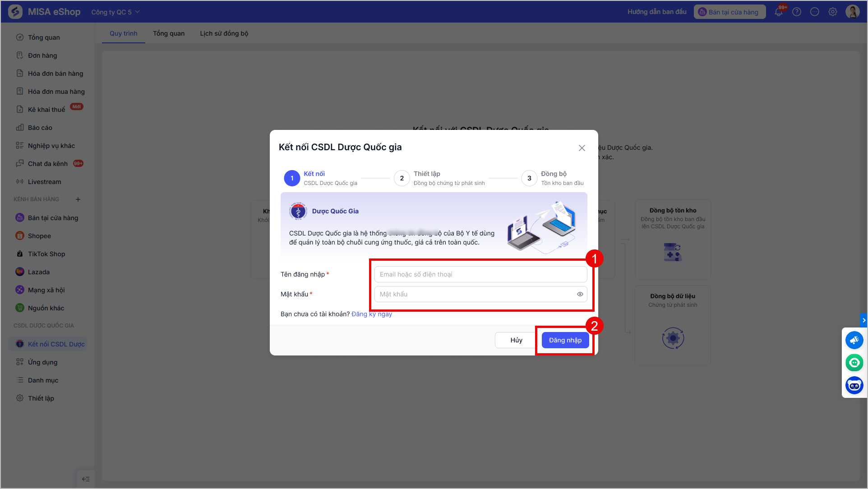Click the Hóa đơn mua hàng icon

[x=20, y=92]
